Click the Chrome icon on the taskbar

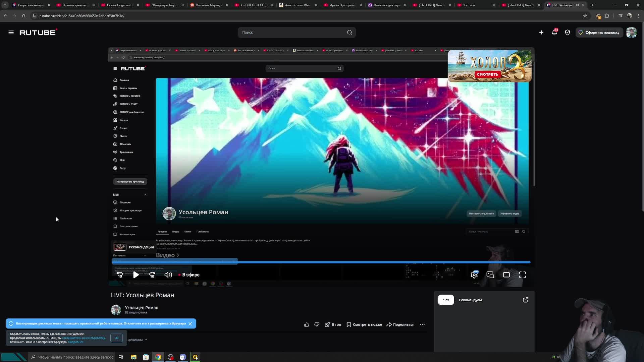click(x=158, y=357)
